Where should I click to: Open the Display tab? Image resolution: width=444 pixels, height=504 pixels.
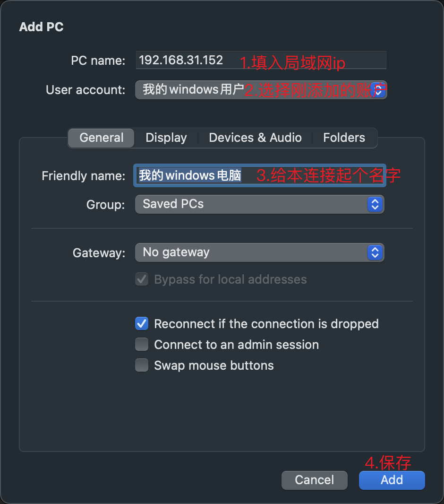(x=166, y=138)
